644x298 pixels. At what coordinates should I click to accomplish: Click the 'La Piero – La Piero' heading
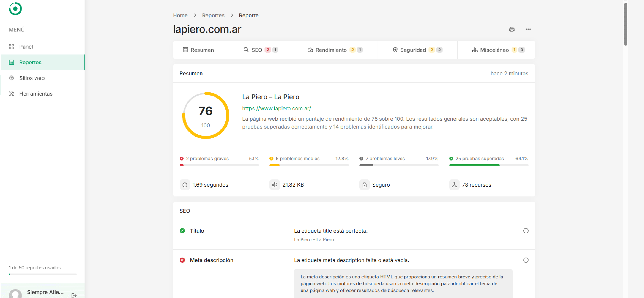270,97
